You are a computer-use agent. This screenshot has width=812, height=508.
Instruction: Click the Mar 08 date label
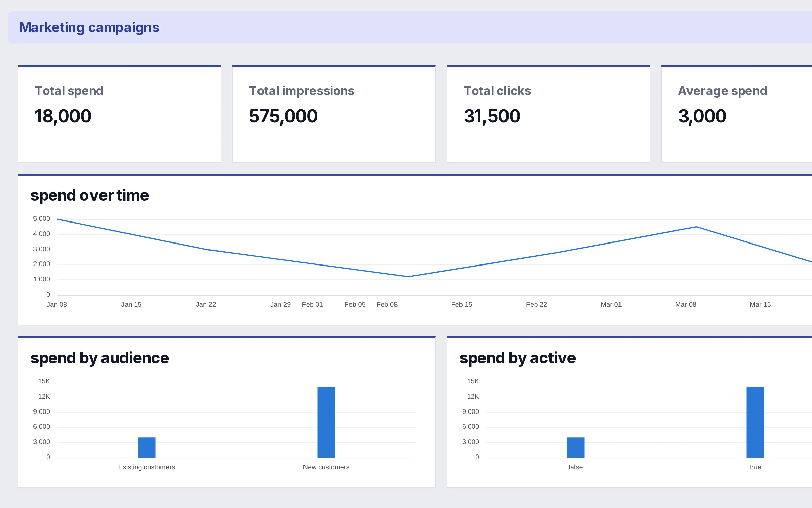685,304
